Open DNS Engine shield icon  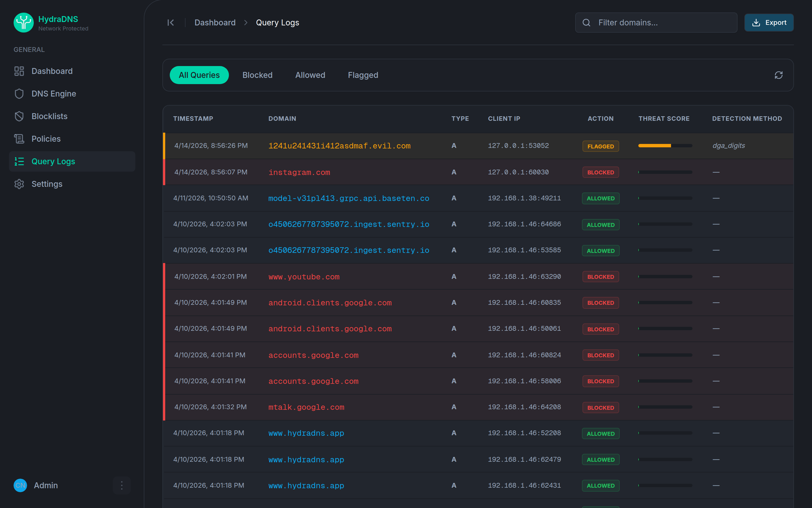click(x=19, y=94)
